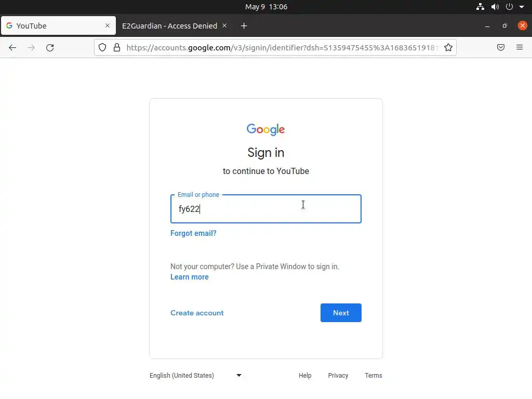This screenshot has height=399, width=532.
Task: Open the network status icon in top bar
Action: coord(480,7)
